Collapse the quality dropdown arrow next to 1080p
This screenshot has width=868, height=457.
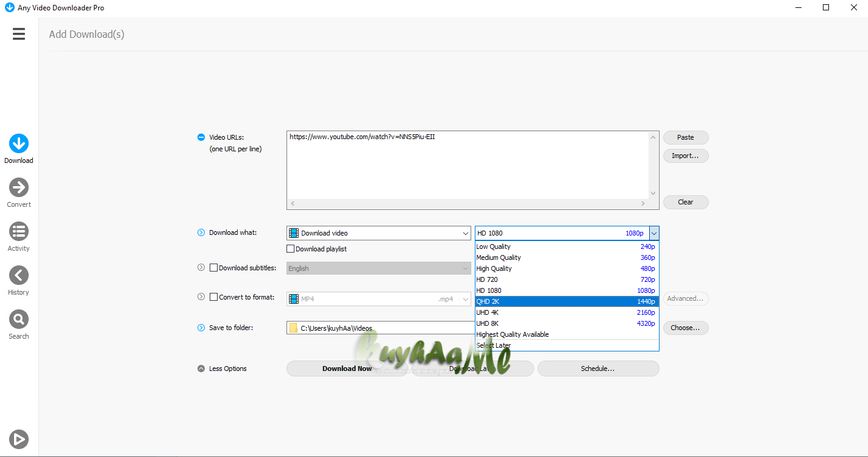click(x=654, y=233)
